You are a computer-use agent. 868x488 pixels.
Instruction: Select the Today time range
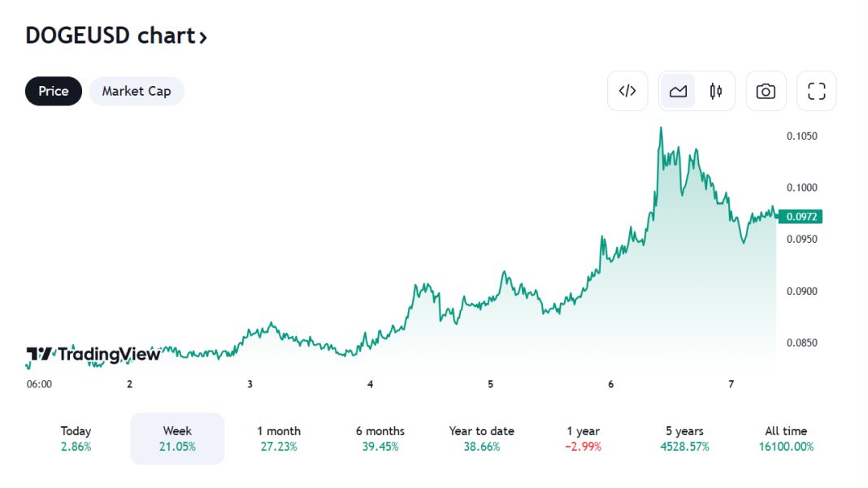[76, 438]
